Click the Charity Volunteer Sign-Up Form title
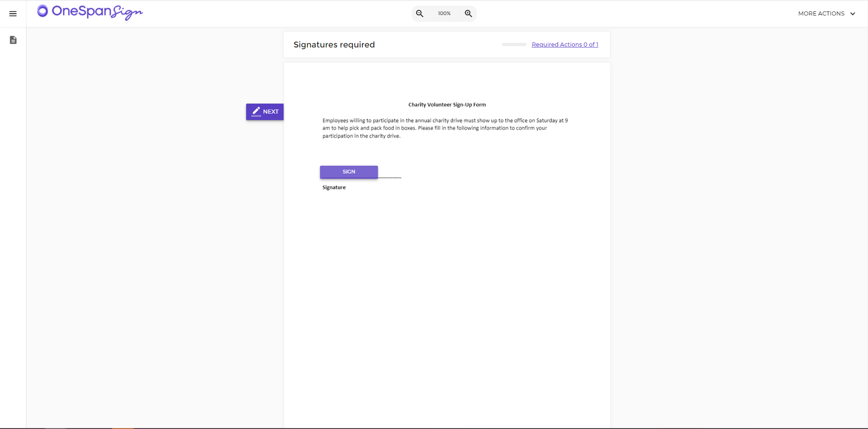Screen dimensions: 868x429 (x=446, y=105)
